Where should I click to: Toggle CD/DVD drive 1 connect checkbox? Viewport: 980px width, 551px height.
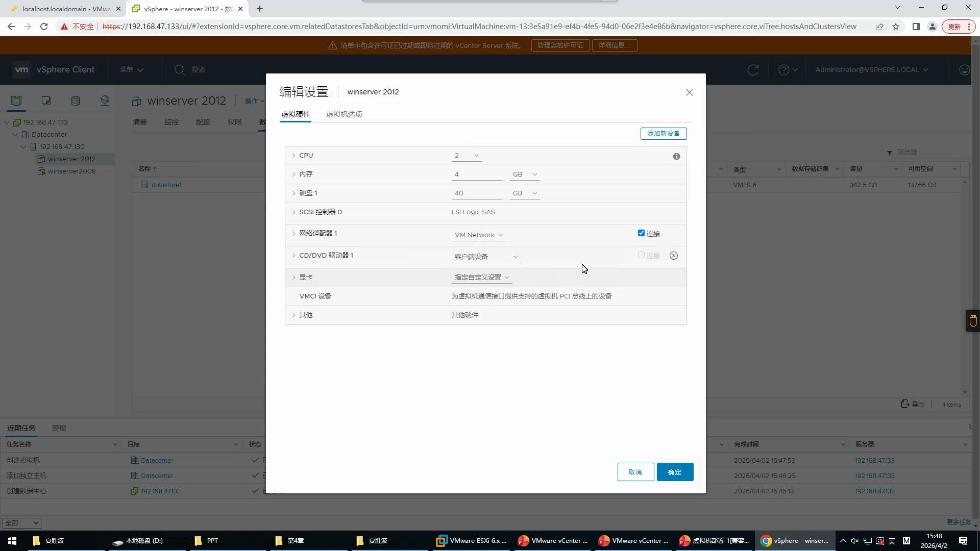coord(641,255)
